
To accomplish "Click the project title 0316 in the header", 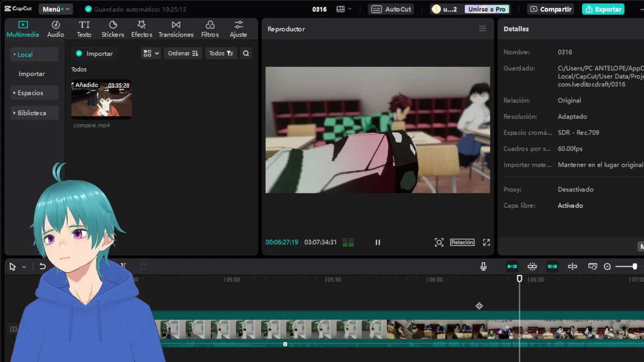I will click(319, 9).
